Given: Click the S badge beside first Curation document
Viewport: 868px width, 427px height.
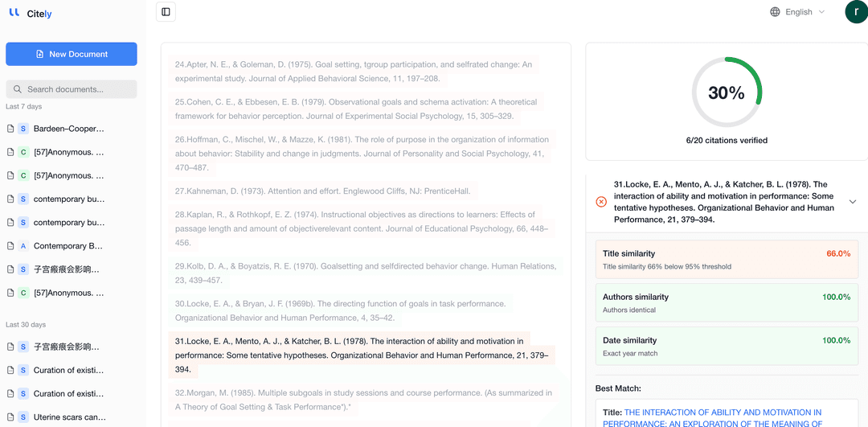Looking at the screenshot, I should [23, 371].
